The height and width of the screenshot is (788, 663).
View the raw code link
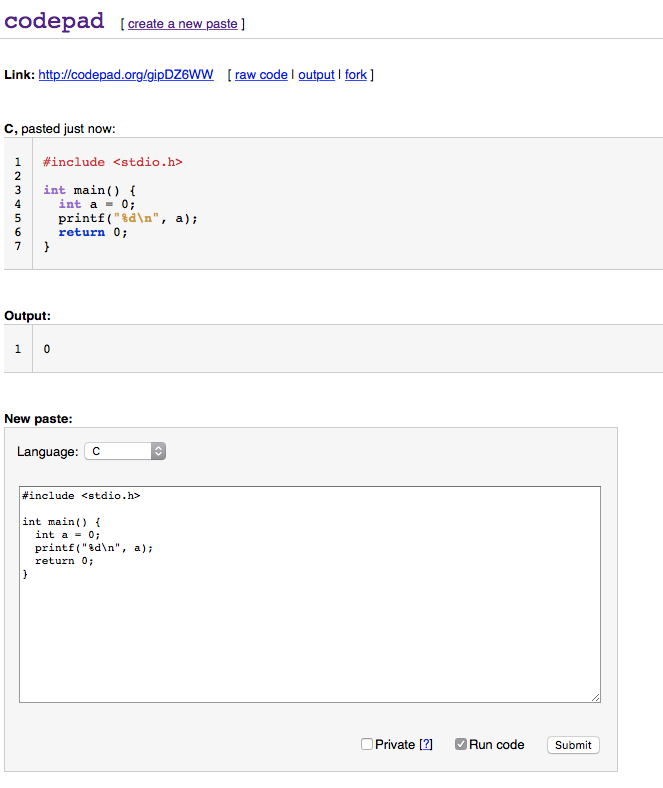point(261,75)
